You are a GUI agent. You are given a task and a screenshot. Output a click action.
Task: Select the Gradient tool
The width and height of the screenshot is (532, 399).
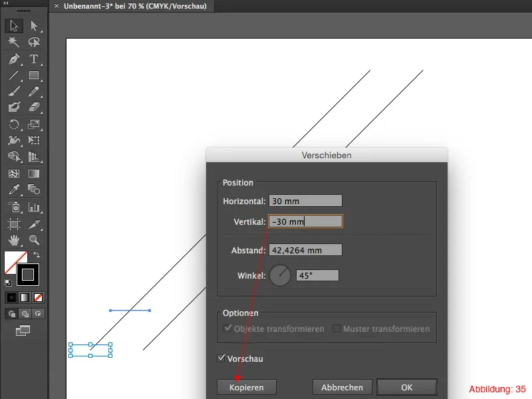point(34,174)
